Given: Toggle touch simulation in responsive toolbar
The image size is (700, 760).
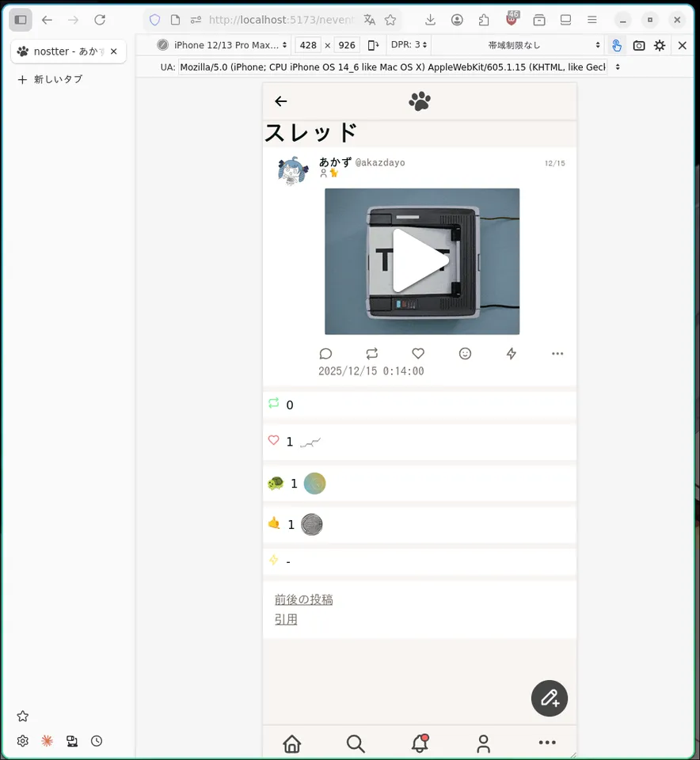Looking at the screenshot, I should 617,45.
